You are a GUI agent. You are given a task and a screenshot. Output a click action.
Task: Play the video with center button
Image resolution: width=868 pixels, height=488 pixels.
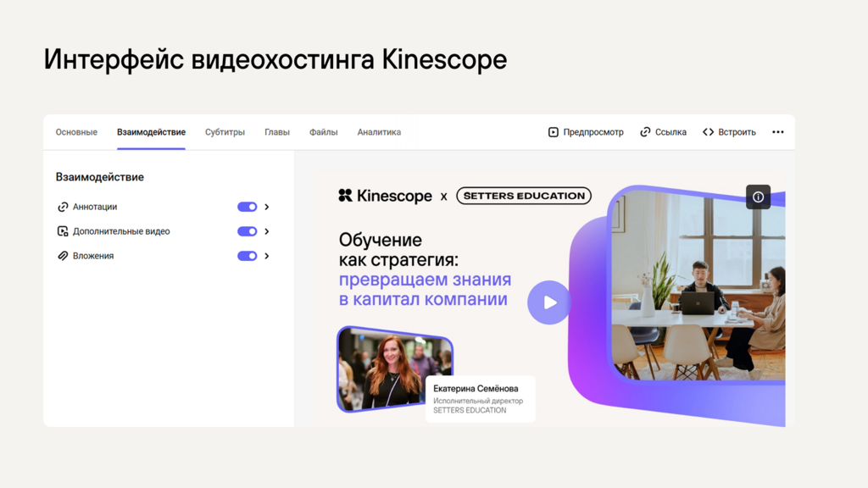point(549,302)
